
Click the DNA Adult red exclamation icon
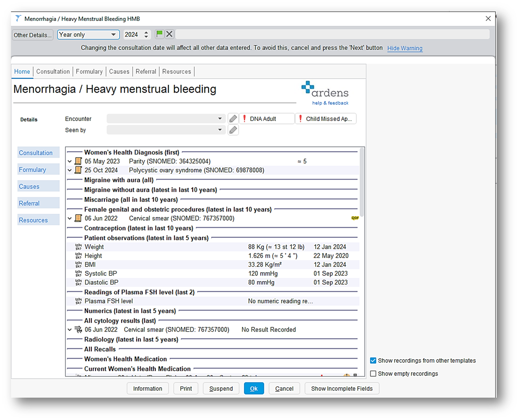click(x=245, y=119)
